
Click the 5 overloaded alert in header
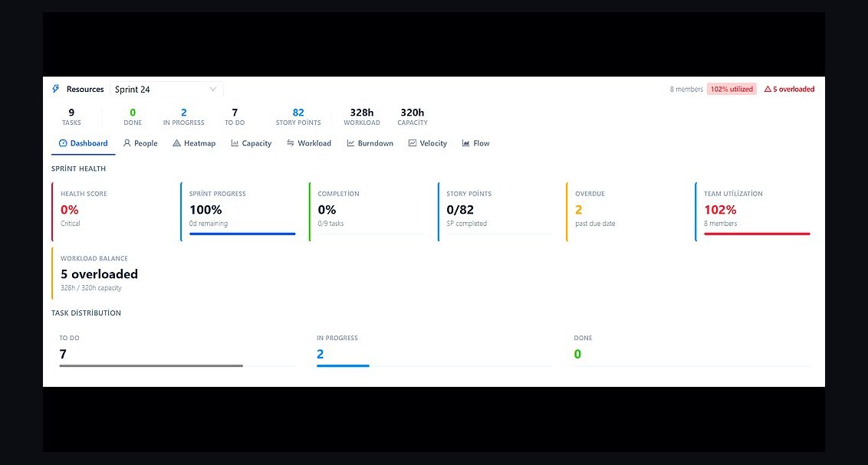click(789, 89)
